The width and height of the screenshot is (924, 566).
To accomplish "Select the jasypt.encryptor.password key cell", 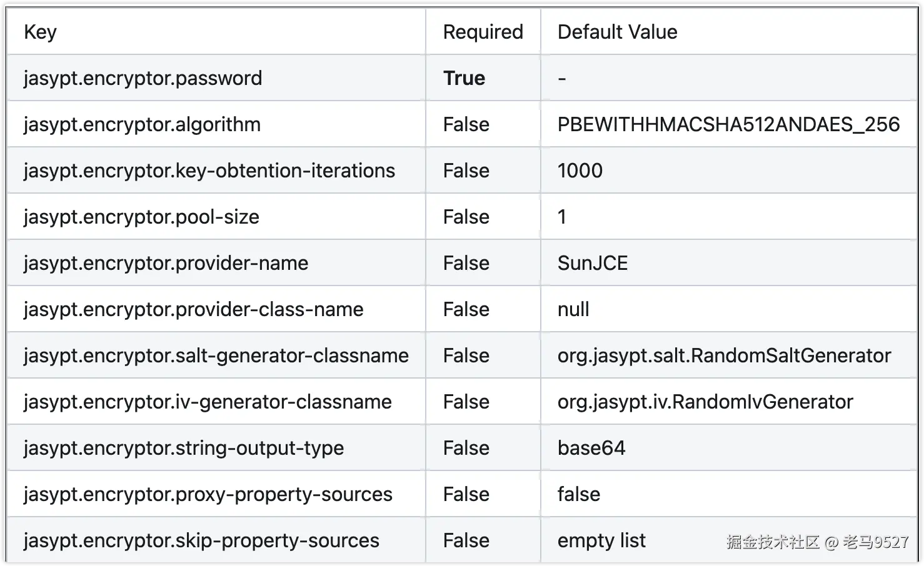I will pos(143,78).
